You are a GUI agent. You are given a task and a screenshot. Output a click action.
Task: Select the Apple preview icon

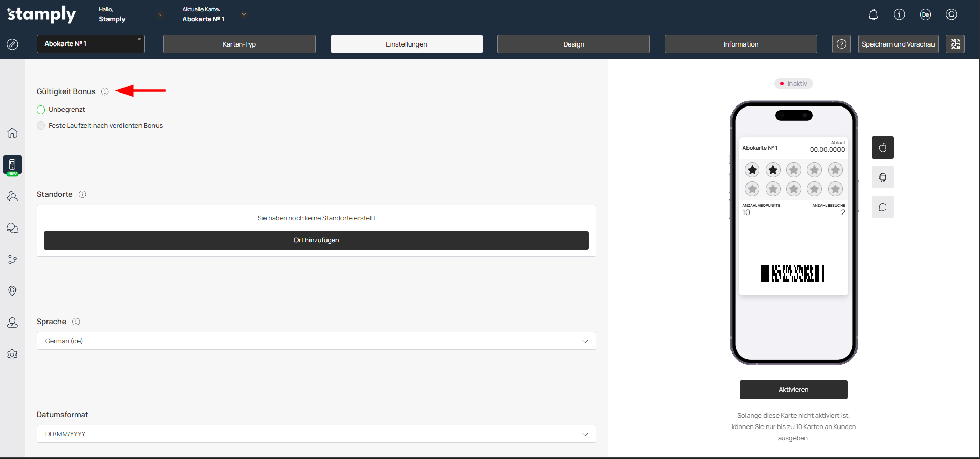pos(882,147)
